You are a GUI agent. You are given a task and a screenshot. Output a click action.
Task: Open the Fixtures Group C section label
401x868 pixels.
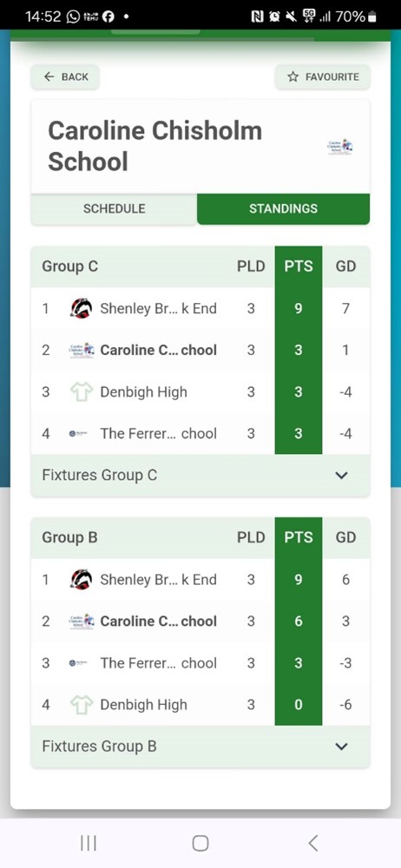coord(100,475)
